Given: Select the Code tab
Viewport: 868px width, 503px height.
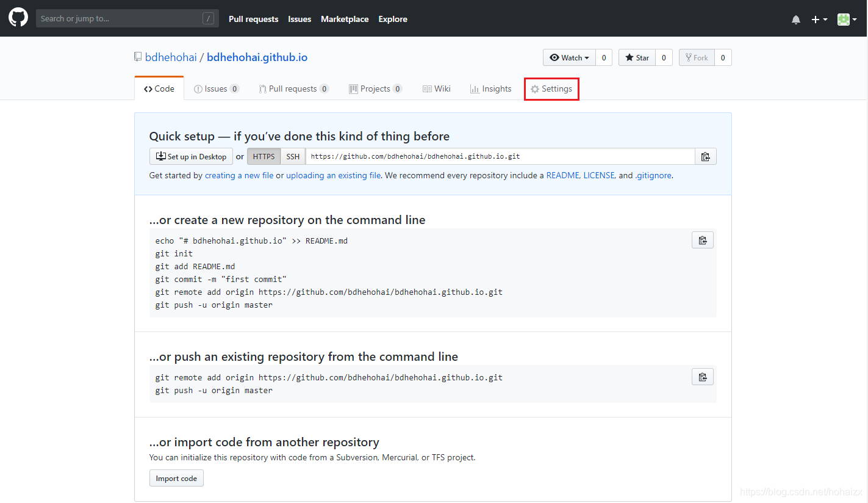Looking at the screenshot, I should 159,89.
